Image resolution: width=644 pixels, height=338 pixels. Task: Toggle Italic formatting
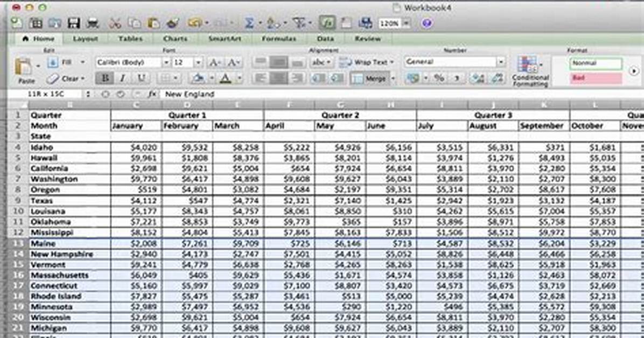click(122, 78)
